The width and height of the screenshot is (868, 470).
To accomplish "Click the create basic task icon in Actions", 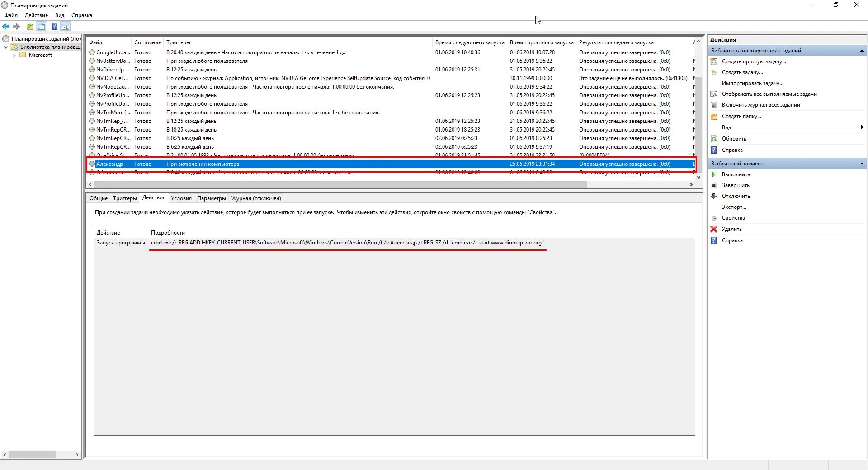I will 714,61.
